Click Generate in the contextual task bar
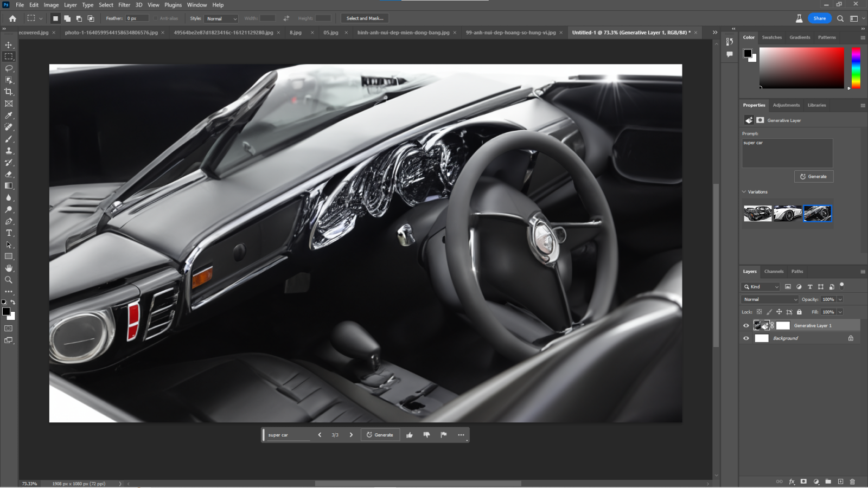Viewport: 868px width, 488px height. [x=380, y=435]
